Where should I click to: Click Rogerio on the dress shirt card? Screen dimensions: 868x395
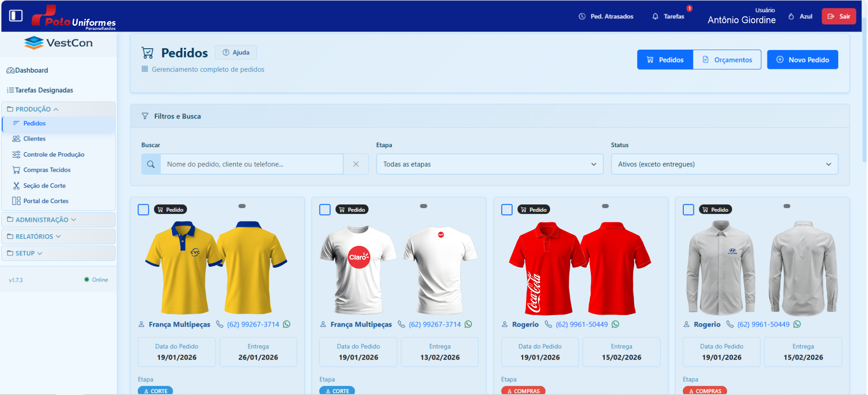pyautogui.click(x=707, y=324)
